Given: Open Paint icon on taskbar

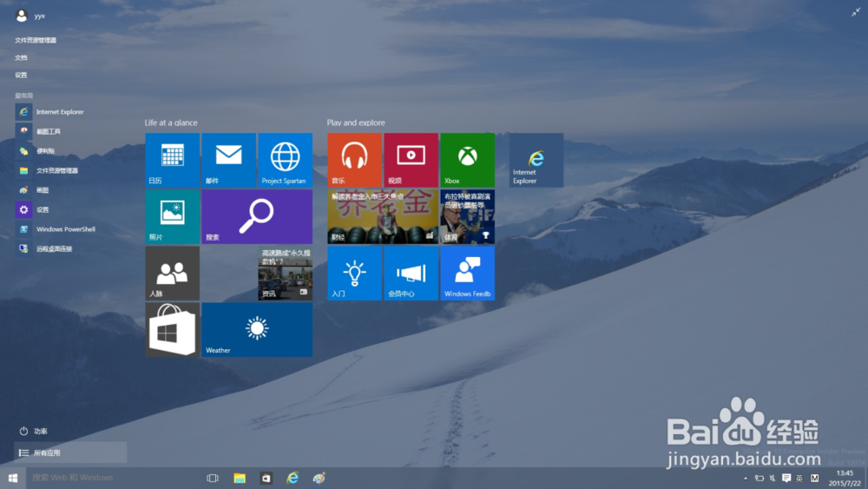Looking at the screenshot, I should coord(319,478).
